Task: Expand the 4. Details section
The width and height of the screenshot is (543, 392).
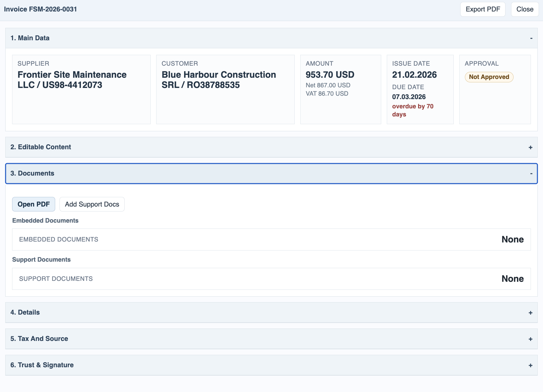Action: (x=271, y=312)
